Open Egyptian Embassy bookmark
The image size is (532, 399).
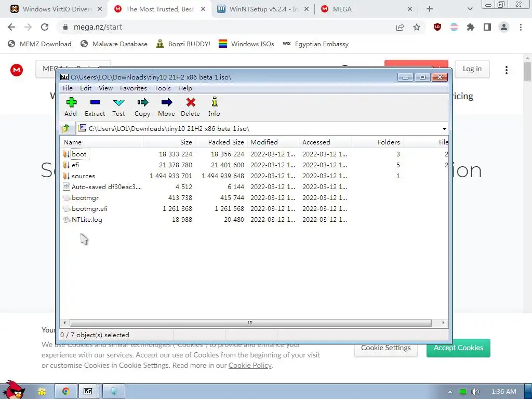click(x=315, y=44)
